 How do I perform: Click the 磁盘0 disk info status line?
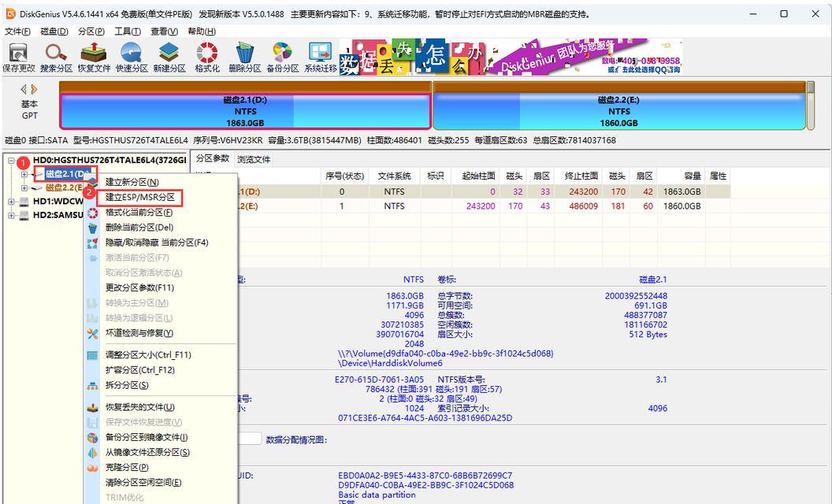click(310, 141)
